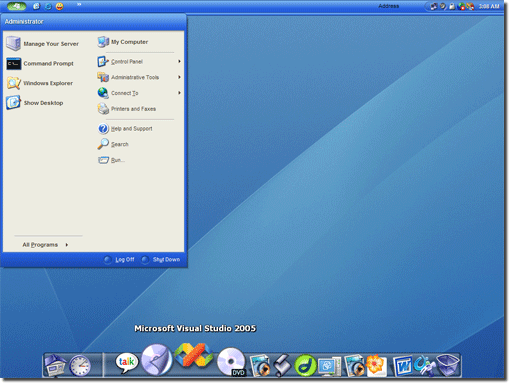The image size is (510, 384).
Task: Expand Administrative Tools submenu arrow
Action: 179,77
